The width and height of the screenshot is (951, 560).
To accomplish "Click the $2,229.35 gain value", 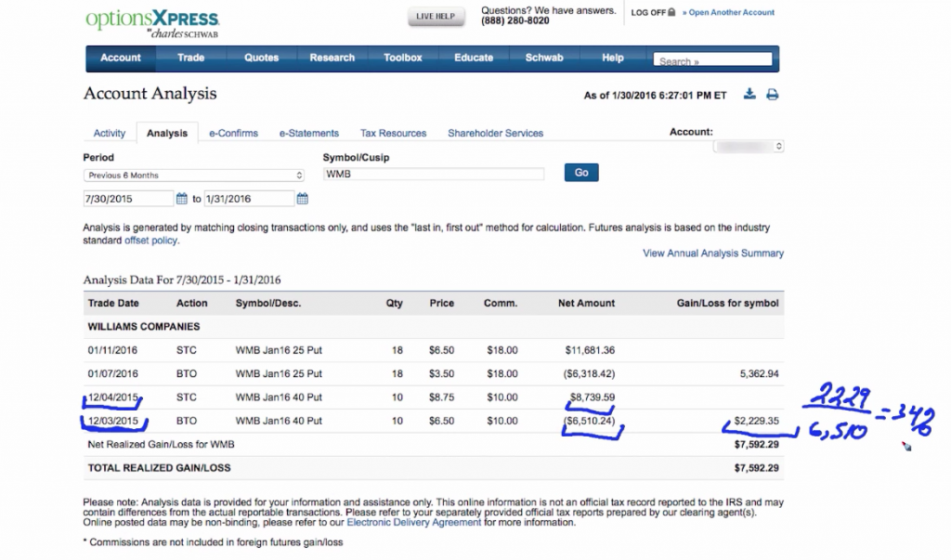I will 756,421.
